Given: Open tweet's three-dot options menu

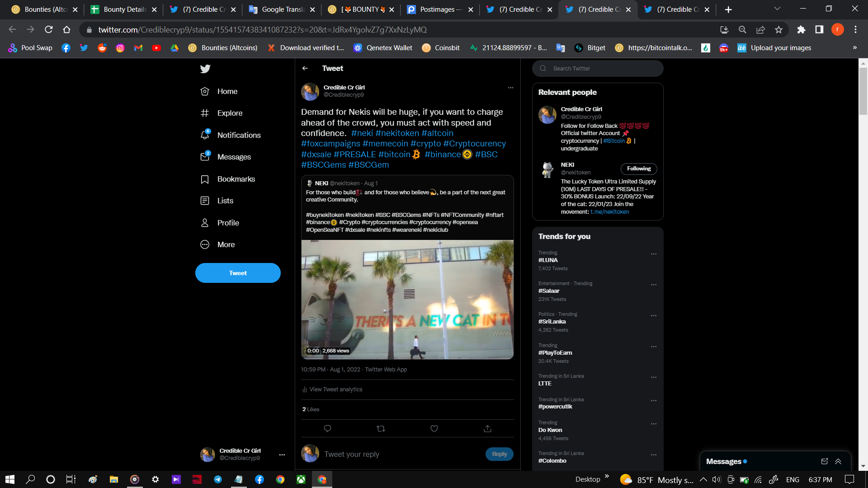Looking at the screenshot, I should [510, 88].
